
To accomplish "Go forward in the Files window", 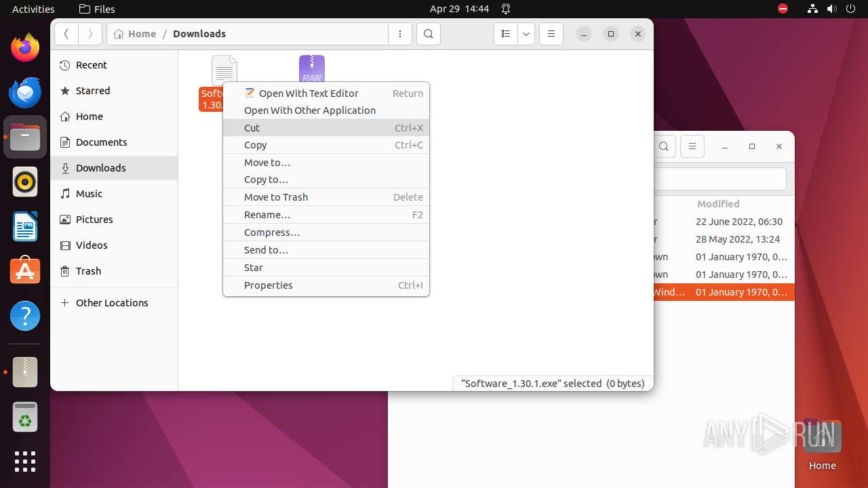I will coord(90,34).
